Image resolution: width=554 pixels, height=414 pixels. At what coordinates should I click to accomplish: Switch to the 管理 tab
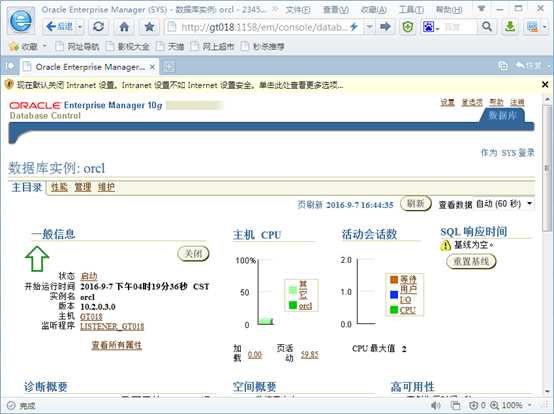(83, 187)
